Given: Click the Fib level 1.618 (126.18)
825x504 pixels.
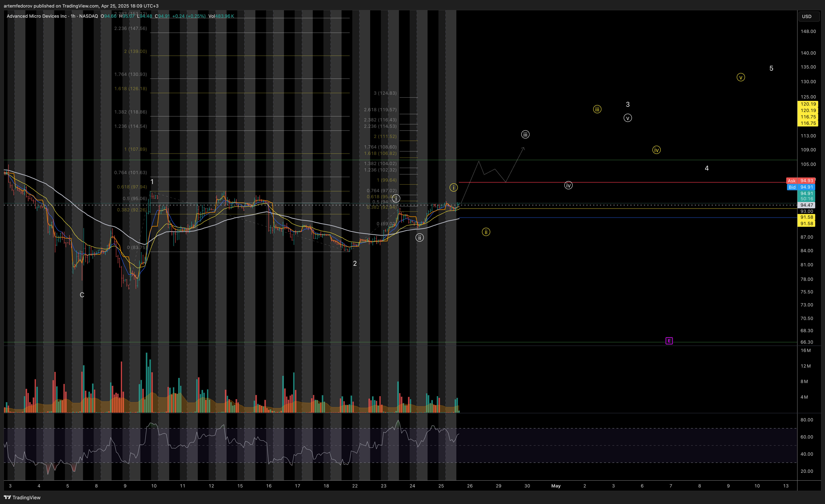Looking at the screenshot, I should tap(131, 89).
